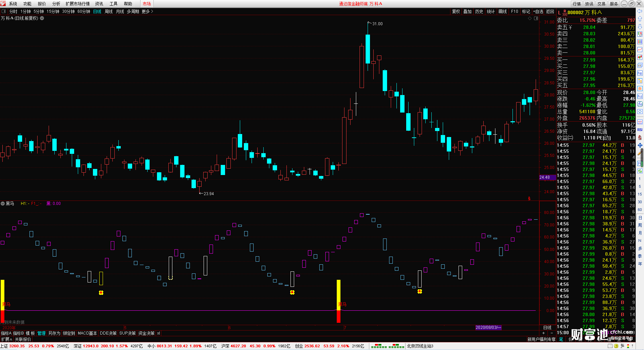Click the yellow smiley status bar icon
Viewport: 644px width, 350px height.
click(616, 346)
